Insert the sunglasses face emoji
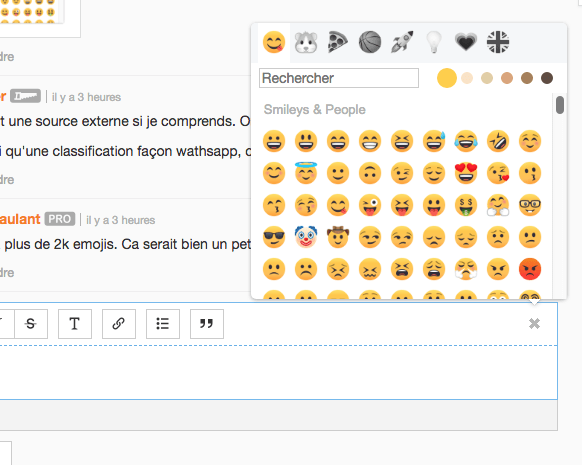 pos(274,237)
